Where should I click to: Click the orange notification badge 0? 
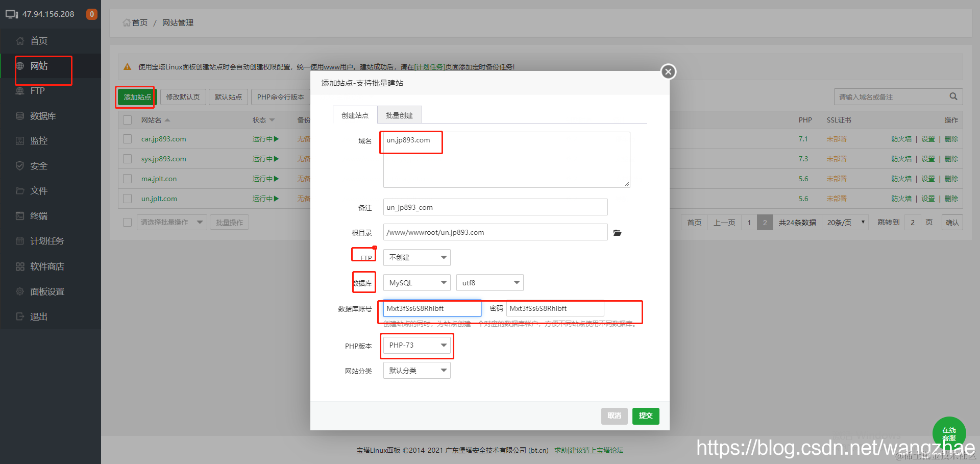pos(92,14)
